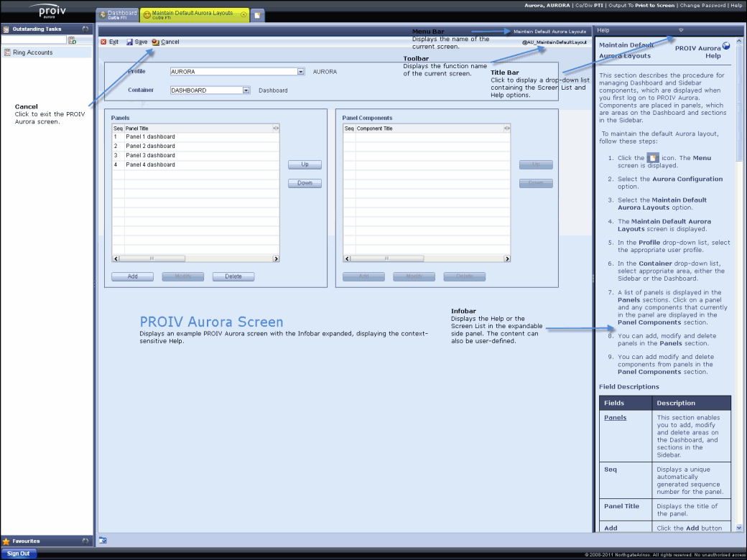This screenshot has height=560, width=747.
Task: Switch to the Dashboard tab
Action: 118,14
